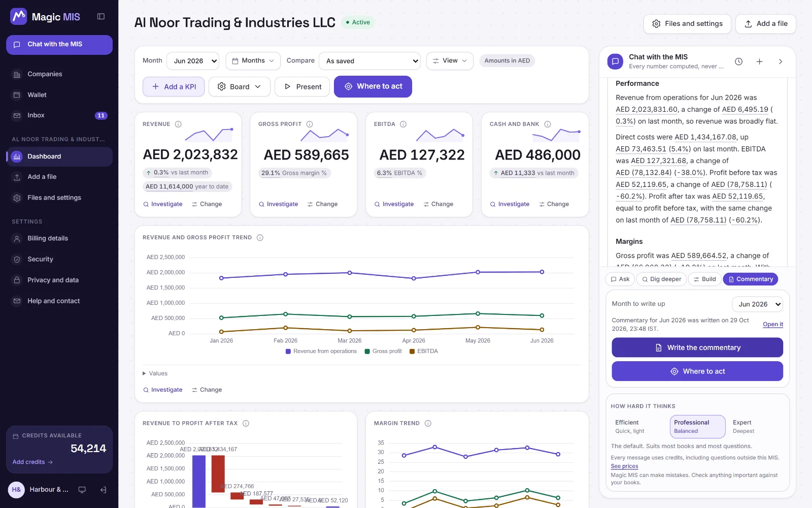Viewport: 812px width, 508px height.
Task: Choose the month to write up dropdown
Action: click(757, 304)
